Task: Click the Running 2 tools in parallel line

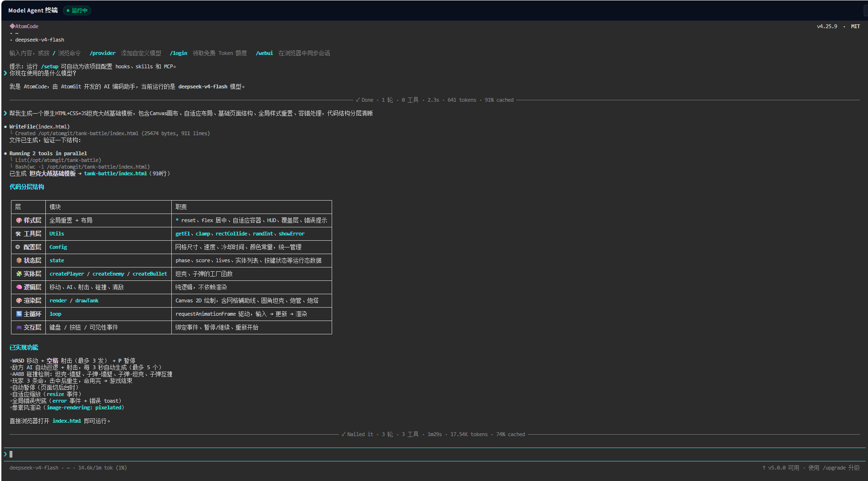Action: point(48,153)
